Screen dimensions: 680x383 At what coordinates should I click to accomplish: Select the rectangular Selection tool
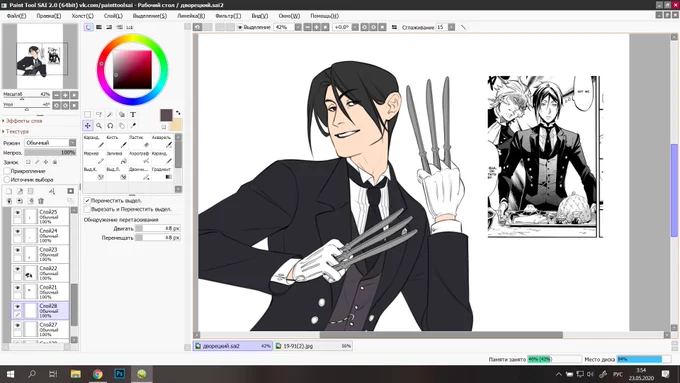click(88, 114)
